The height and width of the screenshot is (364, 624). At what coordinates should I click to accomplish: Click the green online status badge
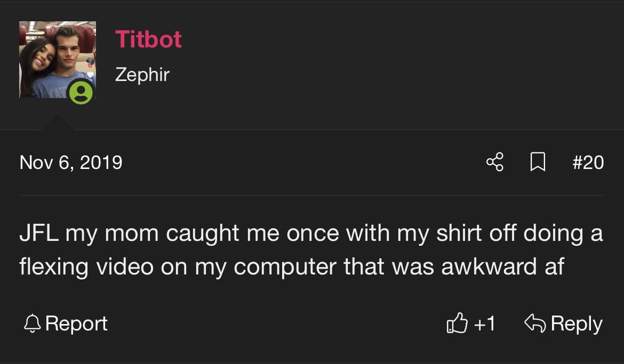[81, 93]
